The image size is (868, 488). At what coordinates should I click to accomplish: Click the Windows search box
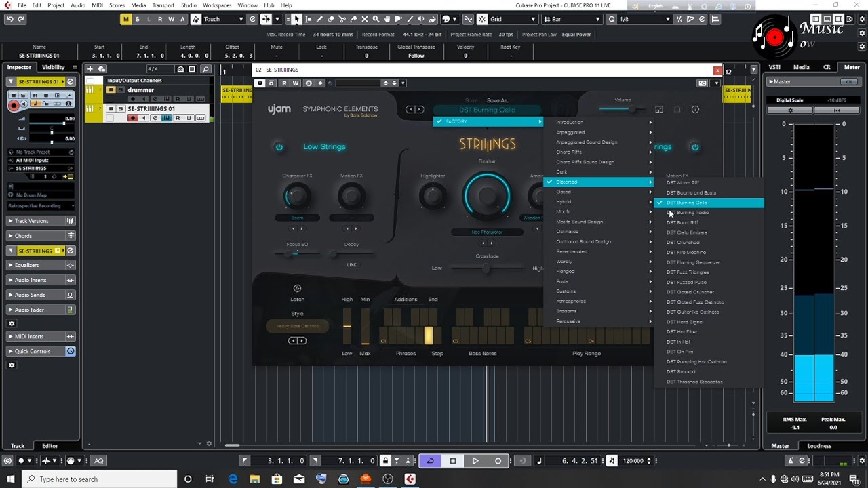99,479
